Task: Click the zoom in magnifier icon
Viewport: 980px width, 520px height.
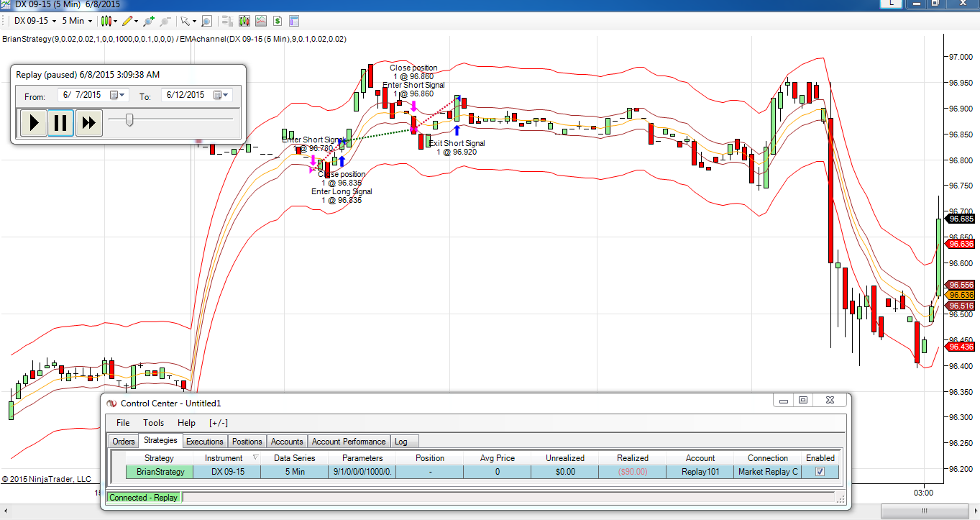Action: click(149, 21)
